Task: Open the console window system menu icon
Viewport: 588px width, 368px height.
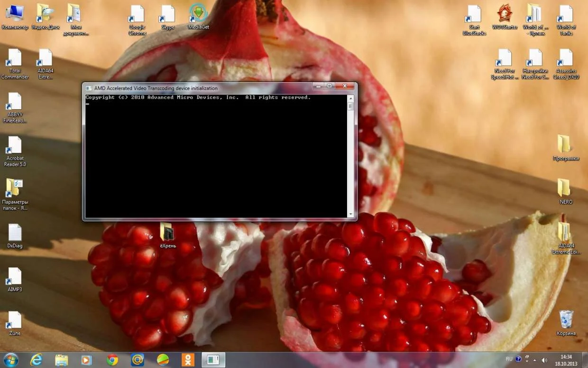Action: pyautogui.click(x=89, y=88)
